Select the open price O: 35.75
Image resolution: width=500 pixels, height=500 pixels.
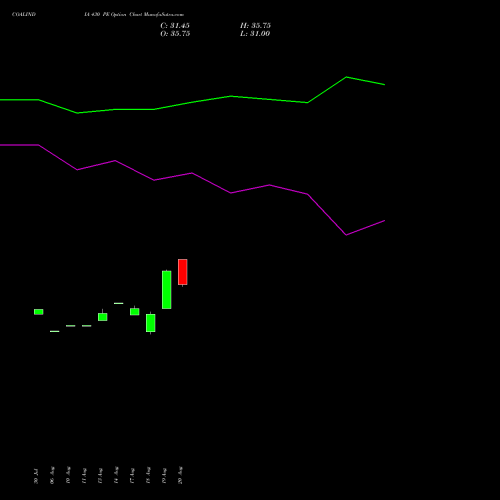[175, 34]
